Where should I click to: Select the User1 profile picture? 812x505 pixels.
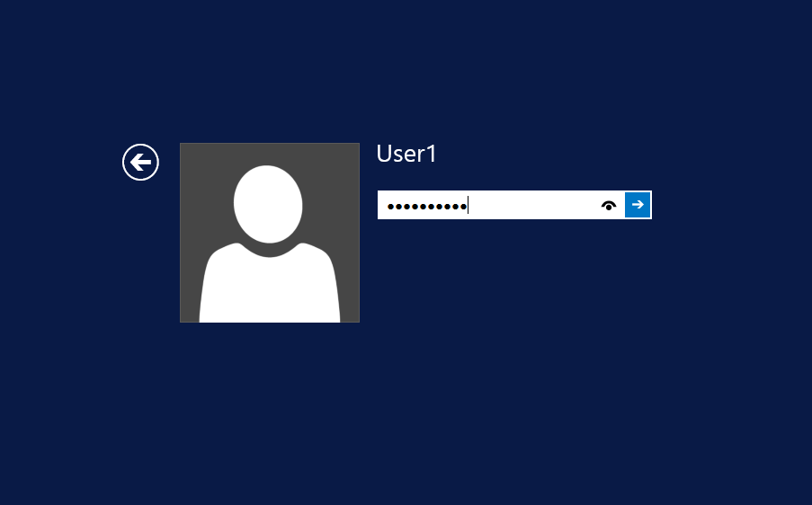tap(269, 233)
